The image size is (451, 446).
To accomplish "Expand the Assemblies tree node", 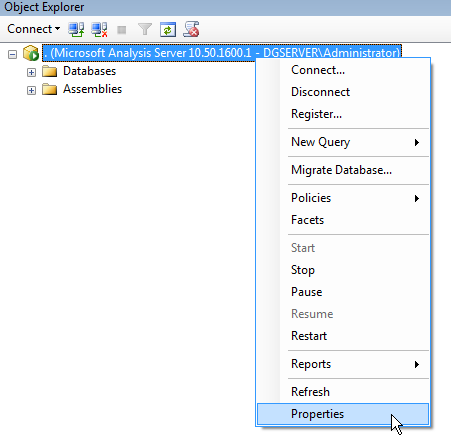I will pyautogui.click(x=31, y=90).
